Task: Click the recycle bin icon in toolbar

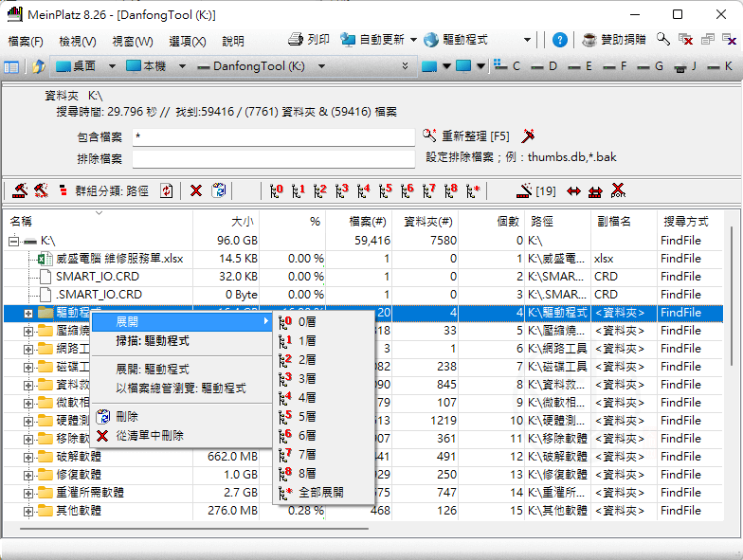Action: pos(219,190)
